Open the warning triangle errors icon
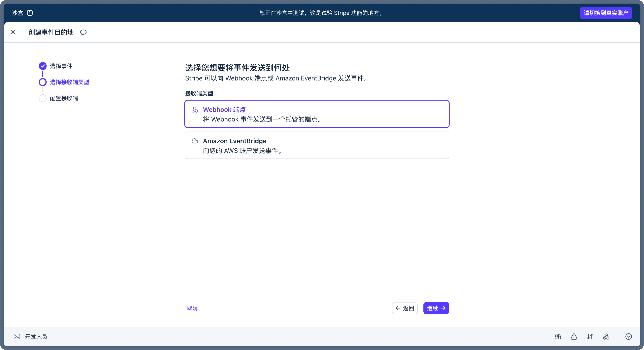 point(574,337)
